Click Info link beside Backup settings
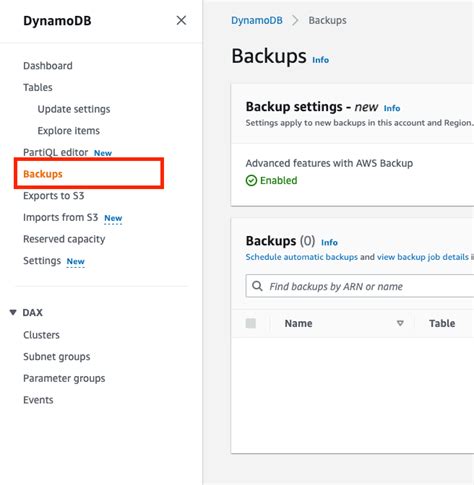The width and height of the screenshot is (474, 485). [392, 108]
